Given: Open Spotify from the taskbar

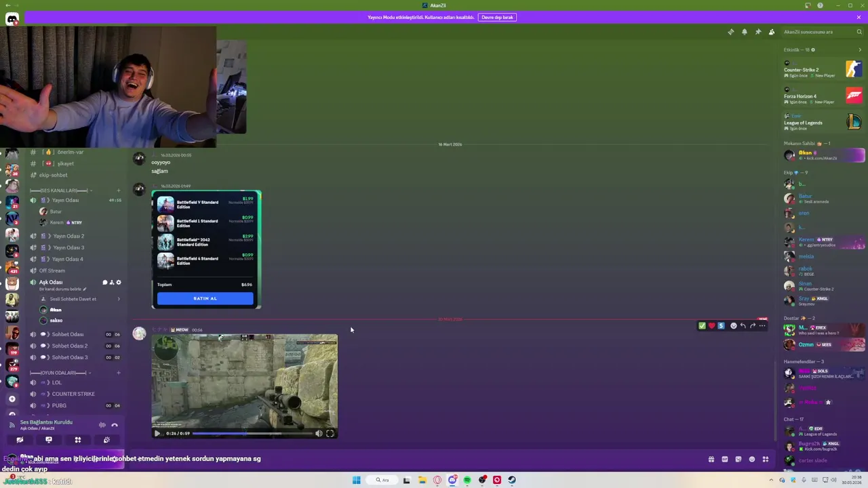Looking at the screenshot, I should [467, 480].
